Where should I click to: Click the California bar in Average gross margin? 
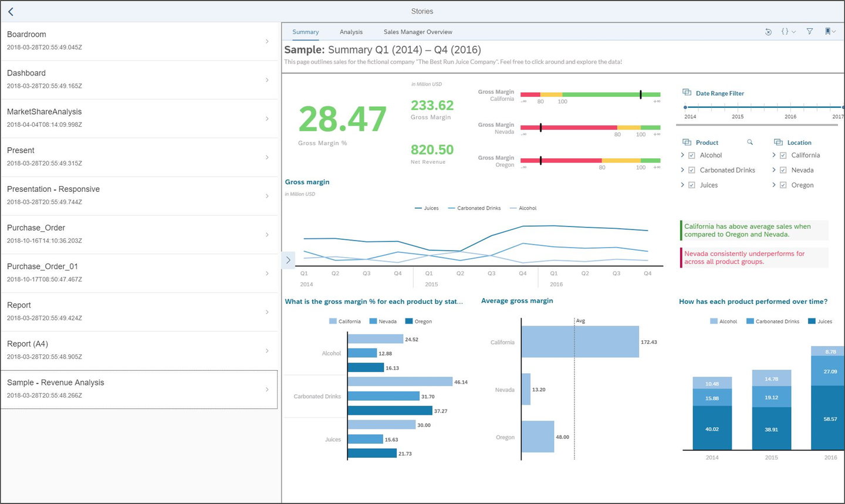click(x=580, y=341)
